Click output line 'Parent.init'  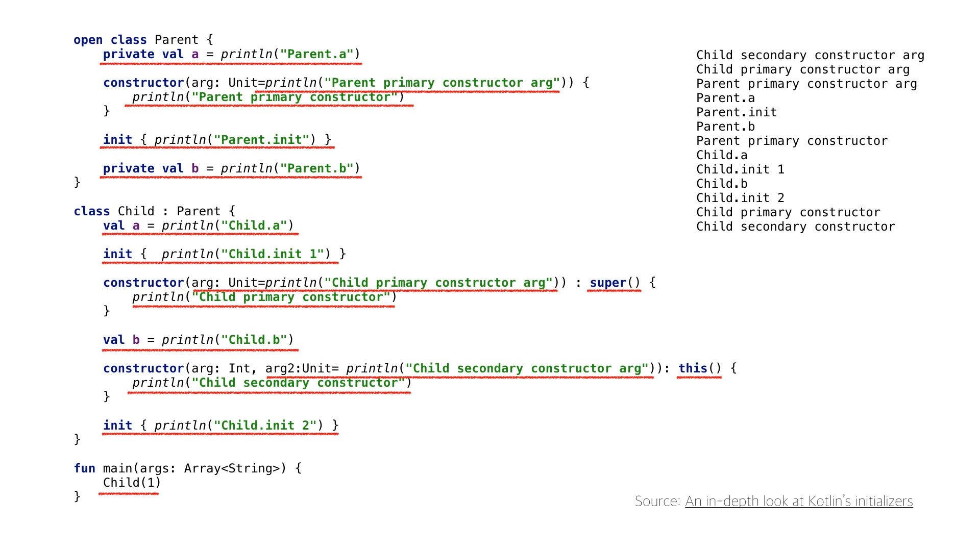pos(737,112)
